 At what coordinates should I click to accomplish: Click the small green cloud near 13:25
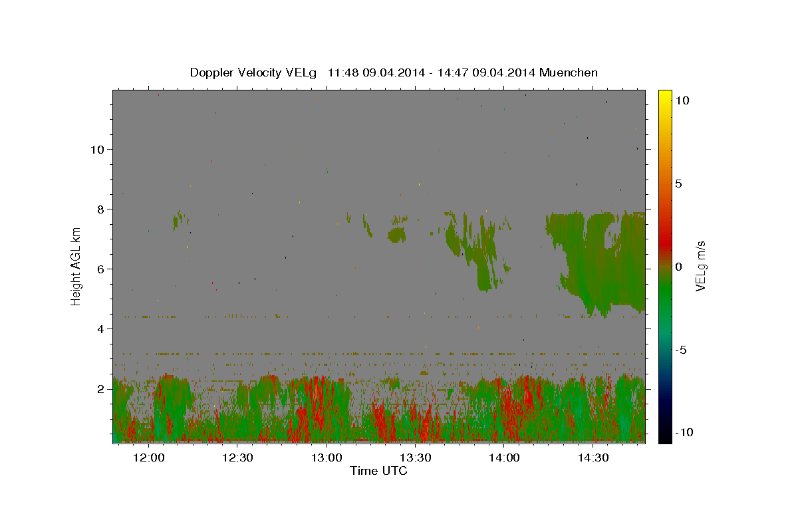[397, 235]
